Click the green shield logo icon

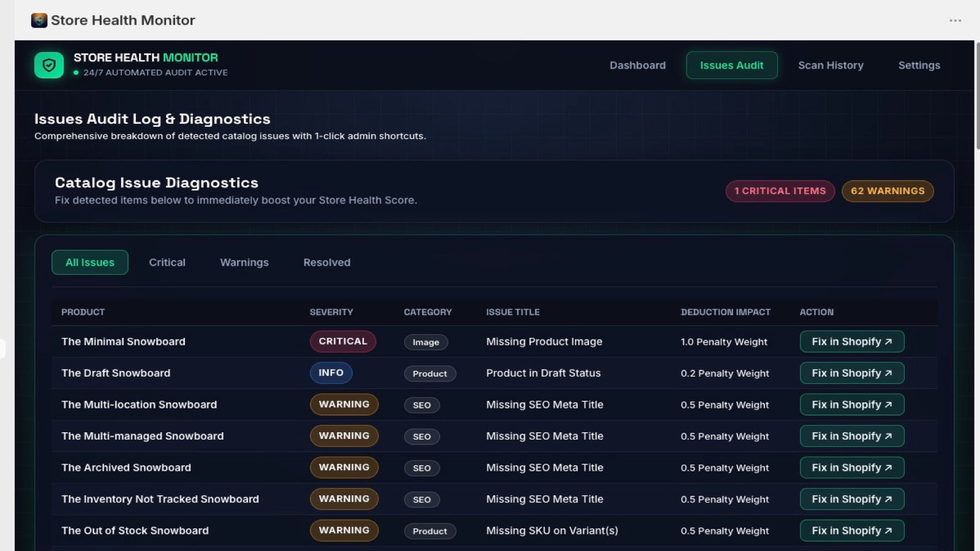click(x=49, y=65)
